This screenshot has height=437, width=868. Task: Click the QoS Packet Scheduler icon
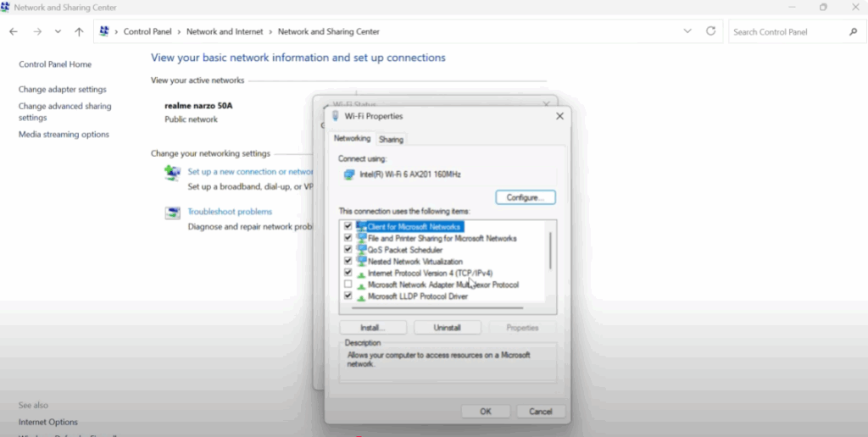pyautogui.click(x=361, y=250)
